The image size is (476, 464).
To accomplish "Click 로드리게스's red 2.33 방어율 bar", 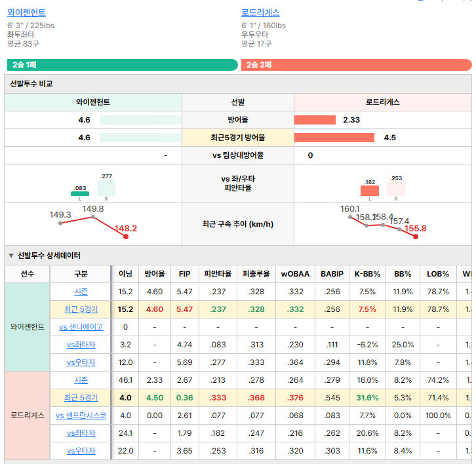I will (315, 120).
